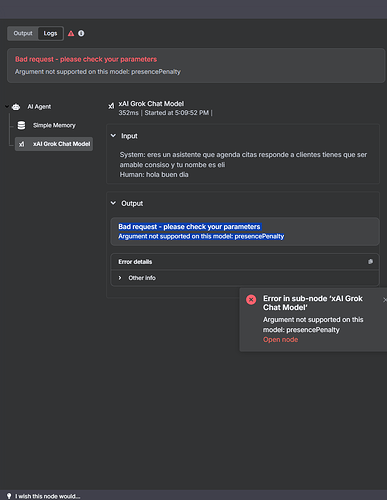Screen dimensions: 387x500
Task: Click 'I wish this node would...' link
Action: coord(48,496)
